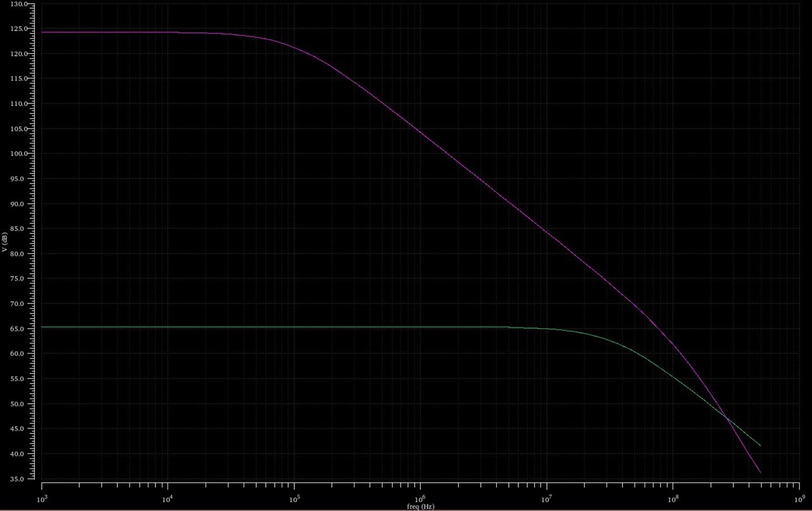Viewport: 812px width, 511px height.
Task: Click the 130.0 y-axis tick label
Action: (20, 4)
